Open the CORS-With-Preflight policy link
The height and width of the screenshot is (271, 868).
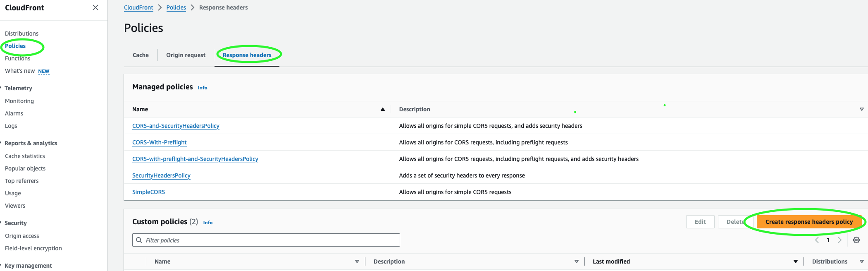160,142
